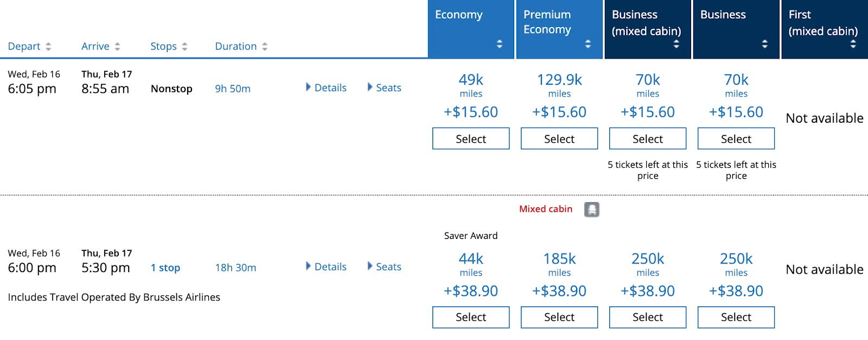Sort by First (mixed cabin) arrows
This screenshot has height=340, width=868.
853,44
